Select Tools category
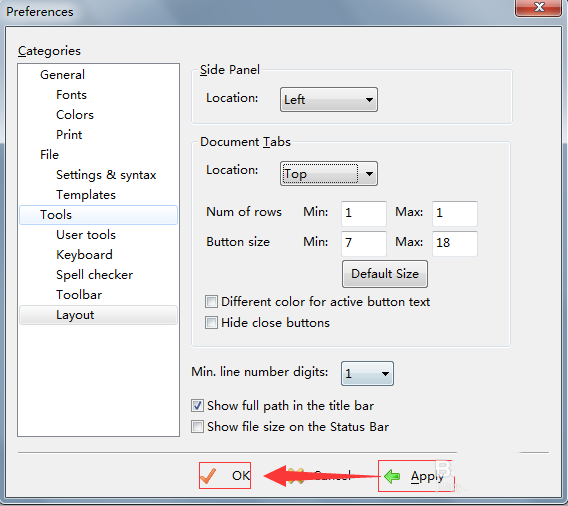The height and width of the screenshot is (506, 568). 99,215
